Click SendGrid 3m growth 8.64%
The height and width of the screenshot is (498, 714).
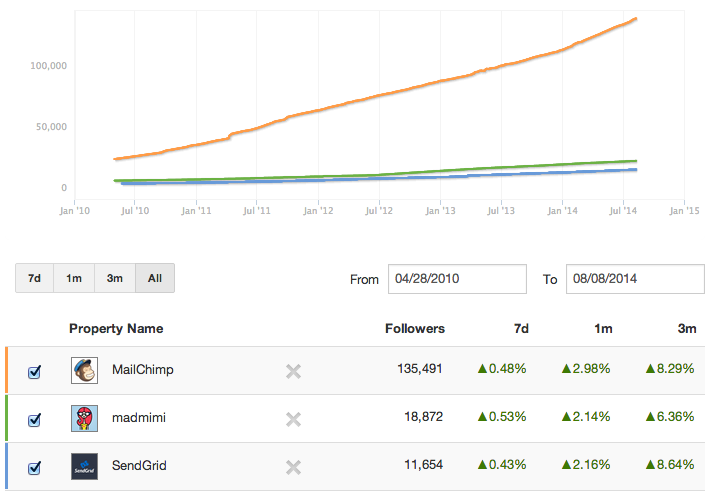[x=670, y=465]
